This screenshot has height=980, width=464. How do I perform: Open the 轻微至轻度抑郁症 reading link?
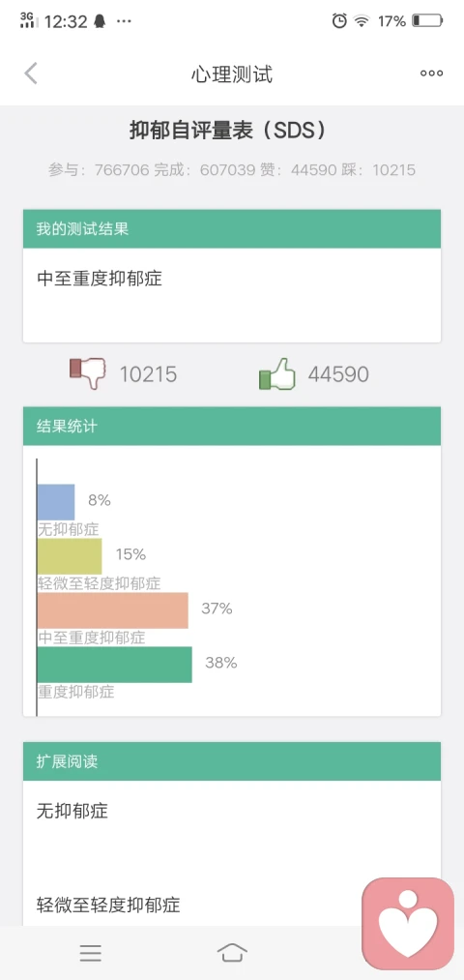coord(108,905)
